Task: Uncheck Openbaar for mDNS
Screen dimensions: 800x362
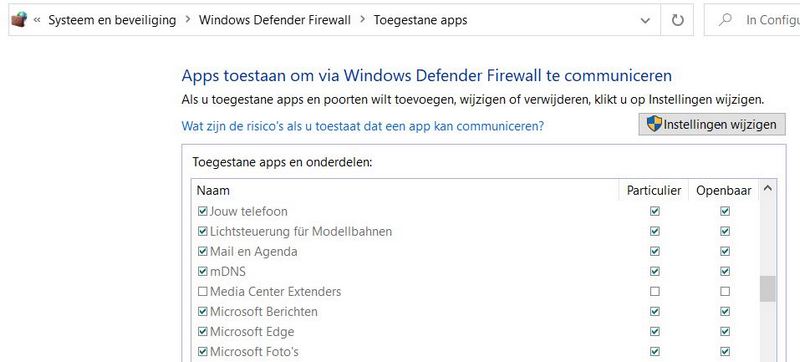Action: 724,271
